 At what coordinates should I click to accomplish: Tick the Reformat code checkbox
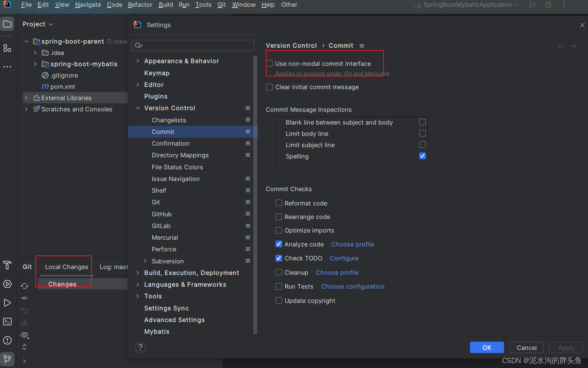coord(279,203)
